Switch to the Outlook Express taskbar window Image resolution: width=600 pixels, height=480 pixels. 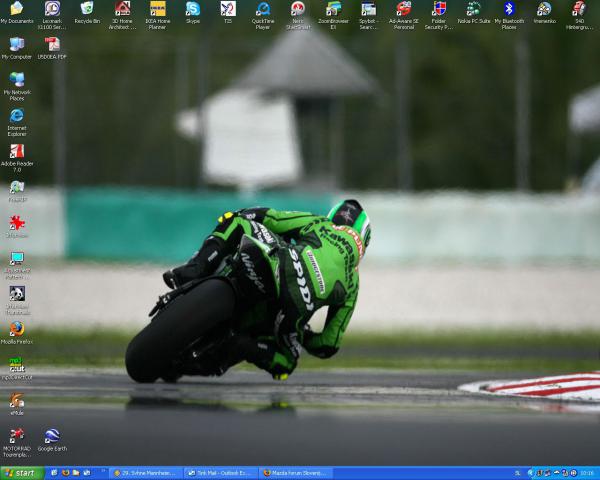(221, 473)
